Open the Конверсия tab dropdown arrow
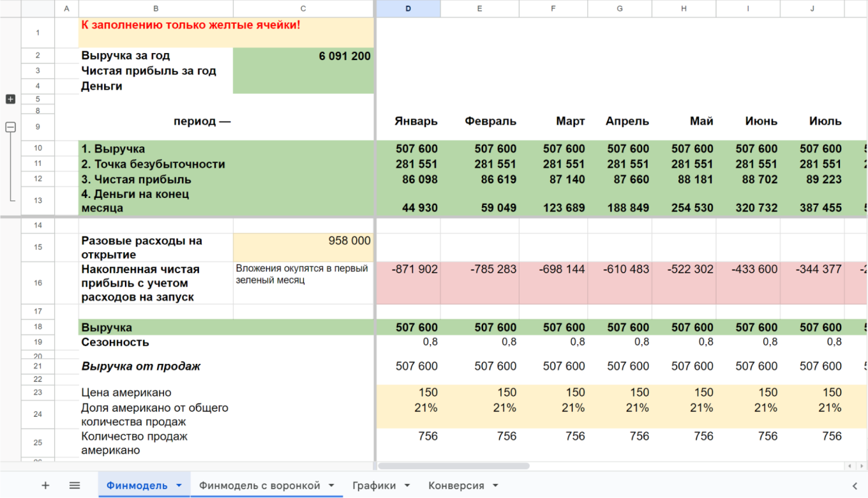This screenshot has height=498, width=868. click(x=495, y=486)
